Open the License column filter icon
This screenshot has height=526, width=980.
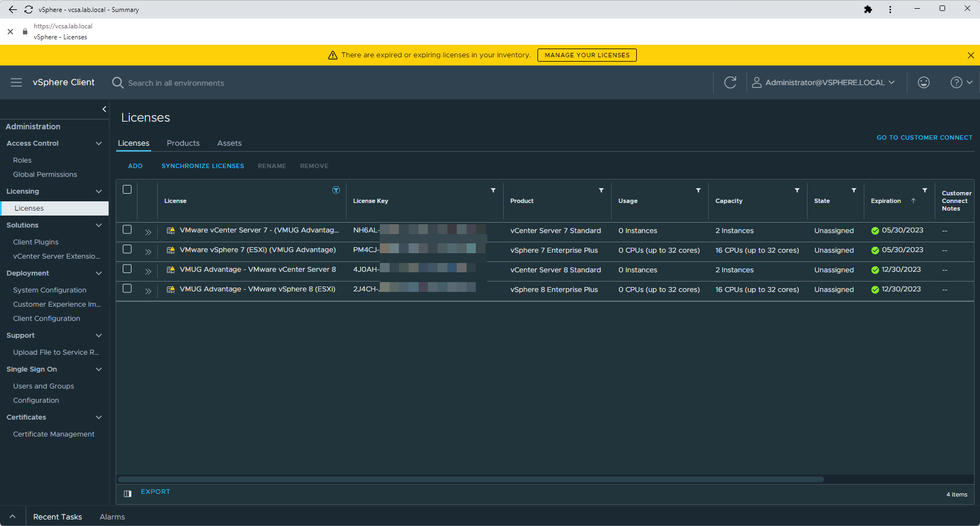tap(336, 190)
